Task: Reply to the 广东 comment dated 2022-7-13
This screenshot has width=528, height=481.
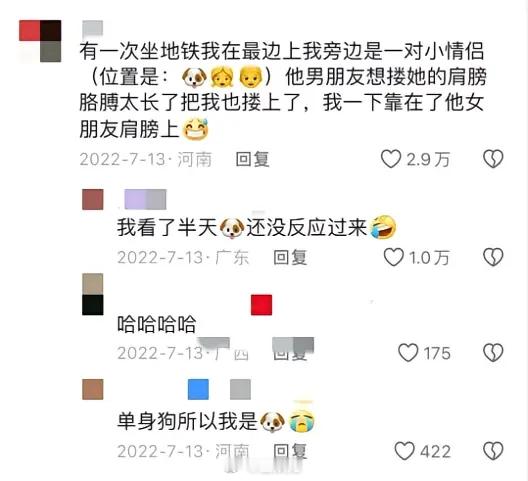Action: point(290,258)
